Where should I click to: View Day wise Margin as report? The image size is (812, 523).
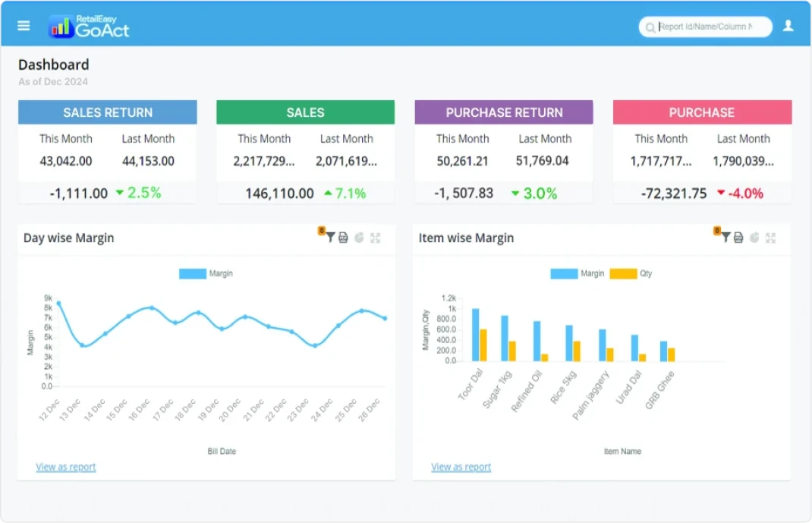click(65, 466)
